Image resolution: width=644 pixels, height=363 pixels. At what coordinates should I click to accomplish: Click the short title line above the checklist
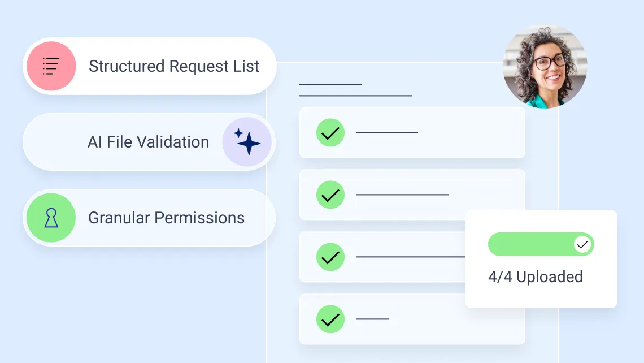[x=330, y=84]
